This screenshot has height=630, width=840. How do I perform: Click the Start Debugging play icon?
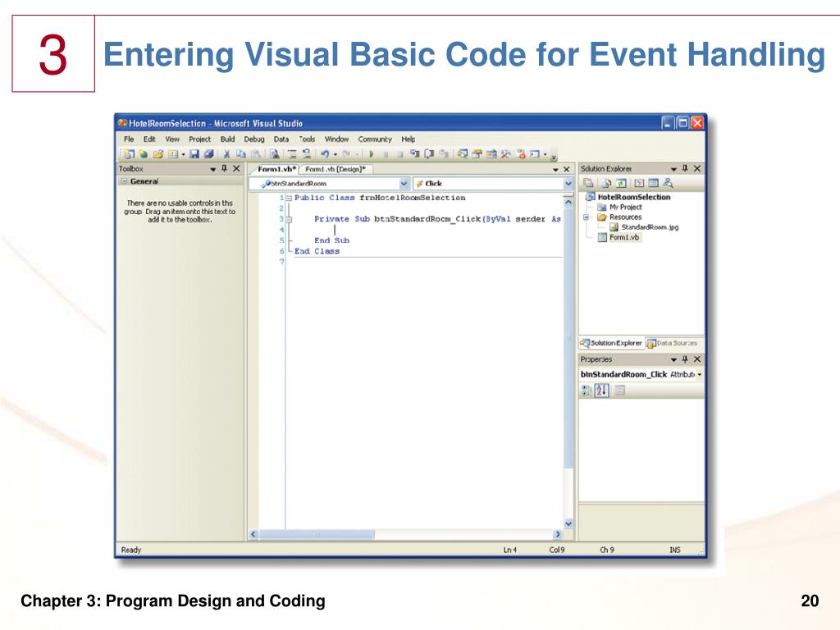pyautogui.click(x=371, y=154)
